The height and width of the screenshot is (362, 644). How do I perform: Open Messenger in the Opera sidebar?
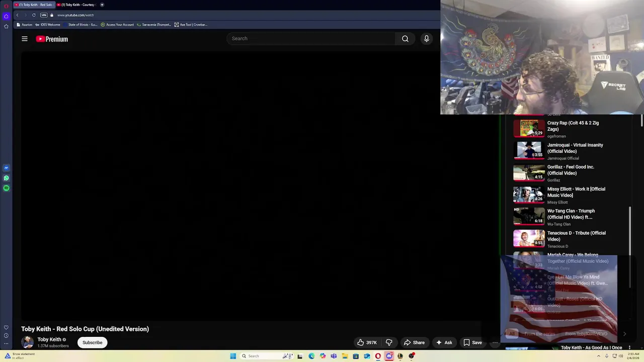click(6, 168)
